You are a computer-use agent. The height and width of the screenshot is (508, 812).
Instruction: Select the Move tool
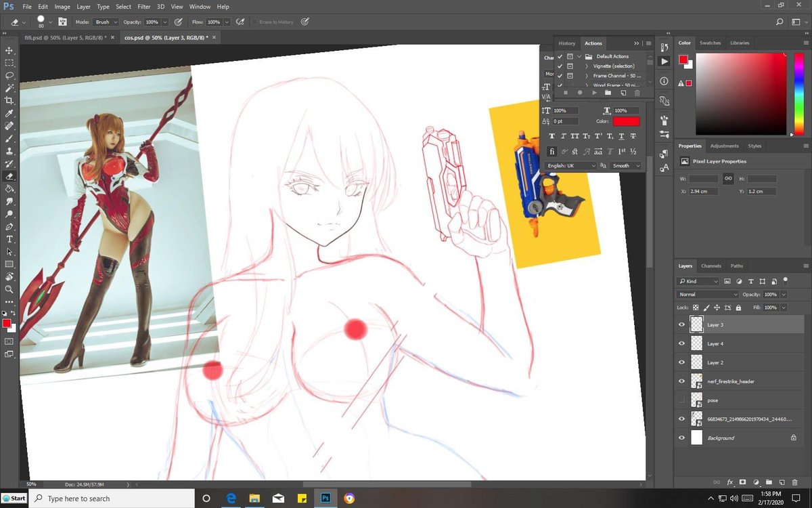(9, 51)
